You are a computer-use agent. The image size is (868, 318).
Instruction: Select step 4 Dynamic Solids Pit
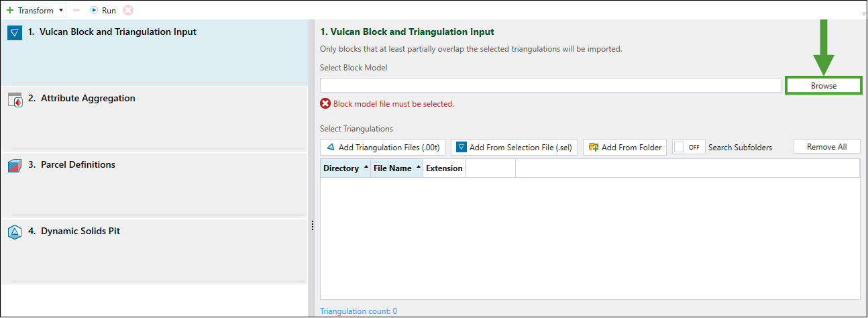[x=154, y=252]
